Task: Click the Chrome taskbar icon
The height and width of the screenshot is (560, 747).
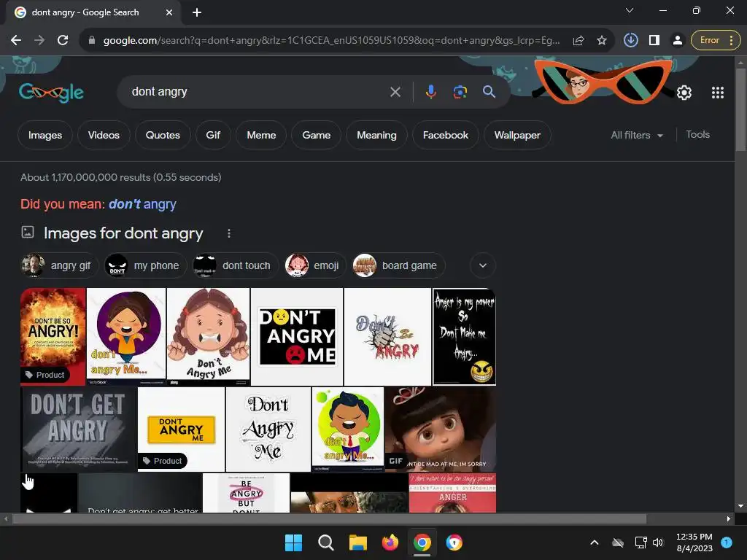Action: 422,542
